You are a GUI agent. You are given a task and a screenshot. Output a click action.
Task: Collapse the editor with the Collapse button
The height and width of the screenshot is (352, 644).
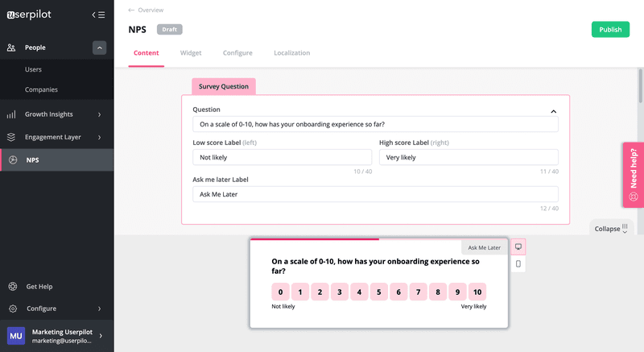click(x=611, y=229)
